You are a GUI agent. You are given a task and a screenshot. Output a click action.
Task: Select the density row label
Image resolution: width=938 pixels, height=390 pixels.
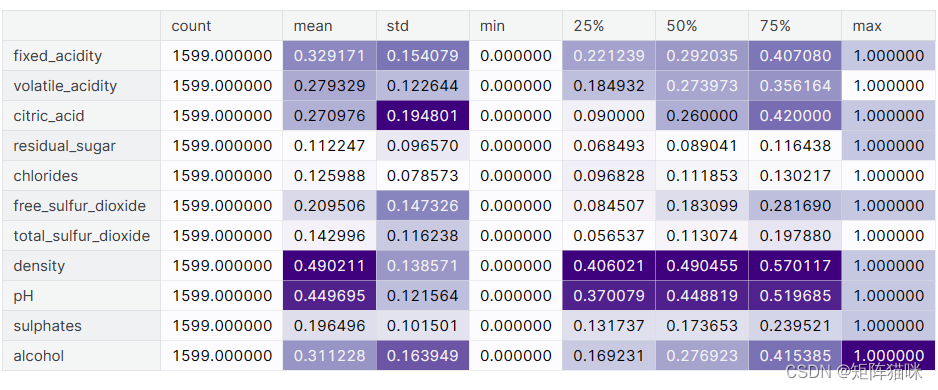[x=81, y=266]
